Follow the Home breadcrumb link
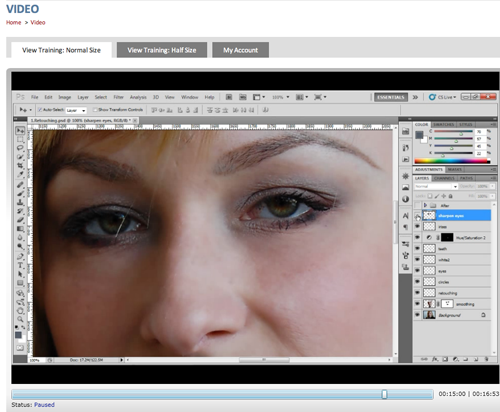 [x=14, y=22]
